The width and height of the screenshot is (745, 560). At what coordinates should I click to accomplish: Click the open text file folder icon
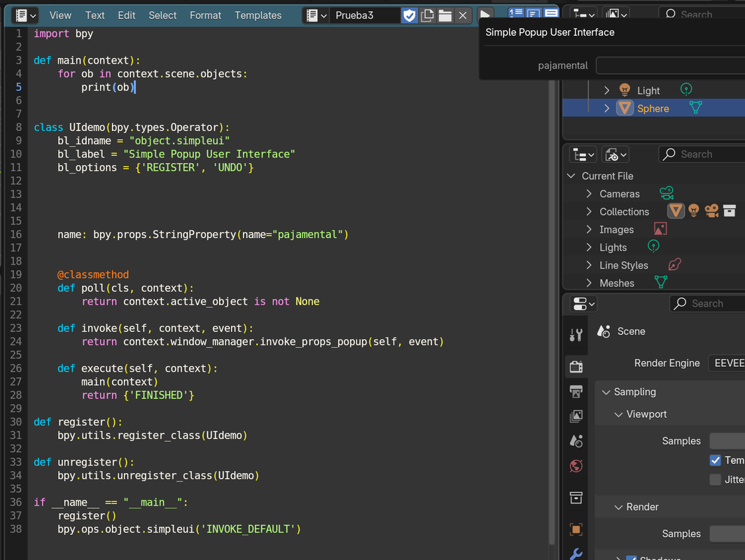[445, 15]
